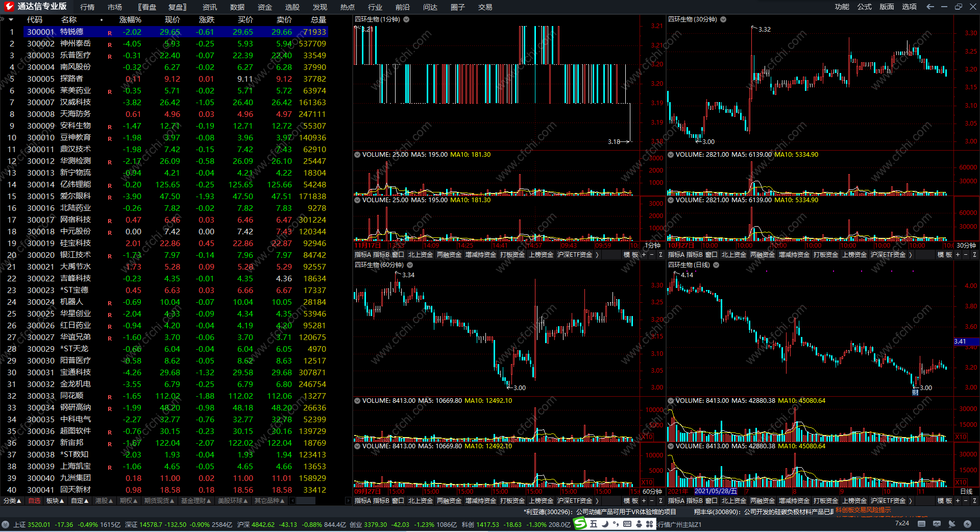Click the Sogou input method S logo
Screen dimensions: 980x532
coord(580,523)
